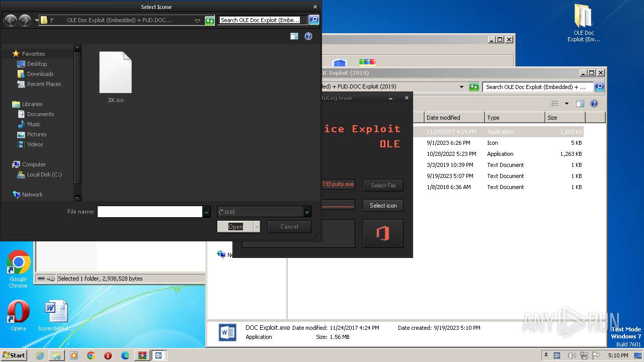Refresh the Select Icone dialog folder
Screen dimensions: 644x362
210,20
